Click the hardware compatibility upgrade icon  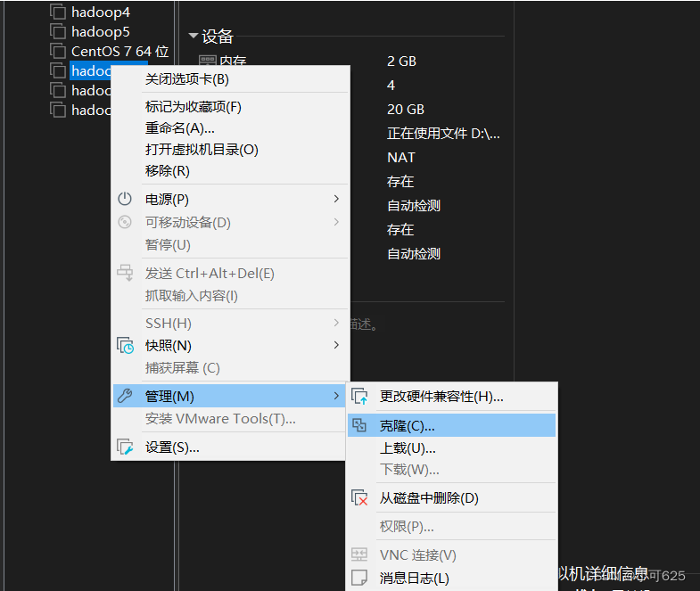[x=359, y=396]
